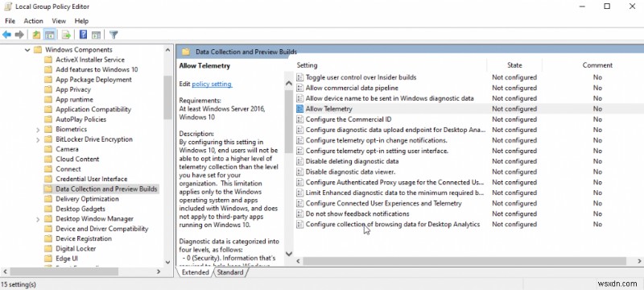
Task: Select AutoPlay Policies in the tree
Action: point(81,119)
